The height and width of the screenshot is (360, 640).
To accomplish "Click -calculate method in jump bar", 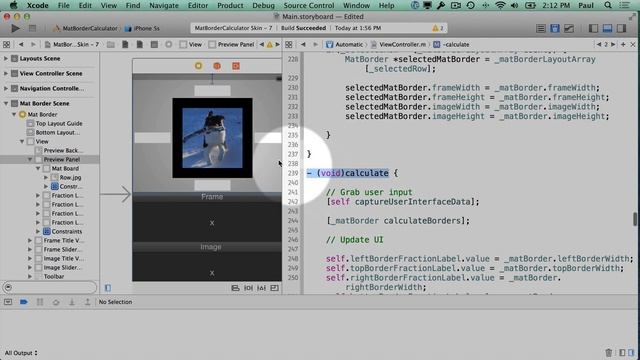I will coord(452,44).
